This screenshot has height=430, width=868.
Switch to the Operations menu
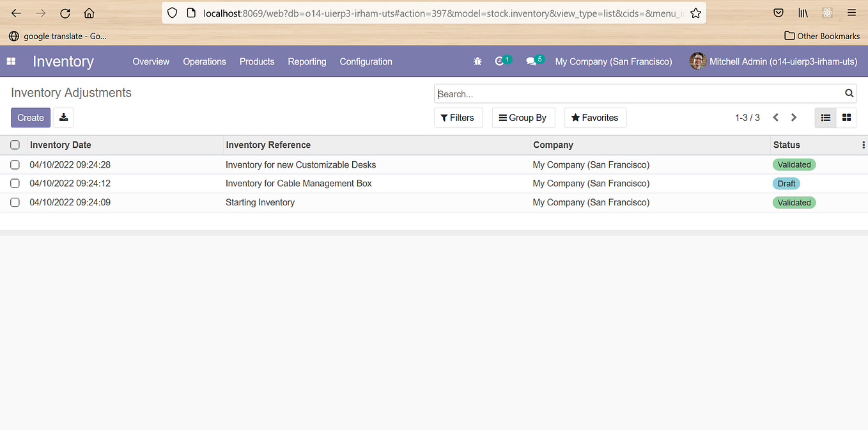(204, 61)
